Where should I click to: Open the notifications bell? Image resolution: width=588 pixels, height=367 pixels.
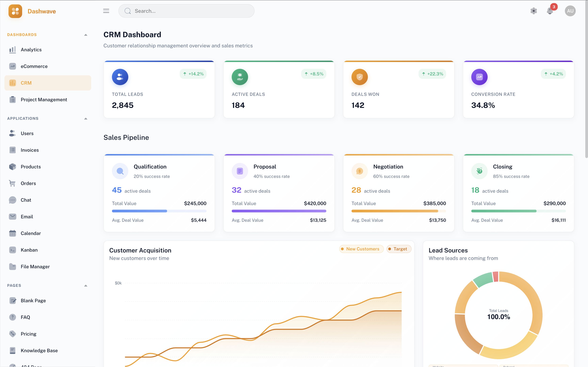550,11
